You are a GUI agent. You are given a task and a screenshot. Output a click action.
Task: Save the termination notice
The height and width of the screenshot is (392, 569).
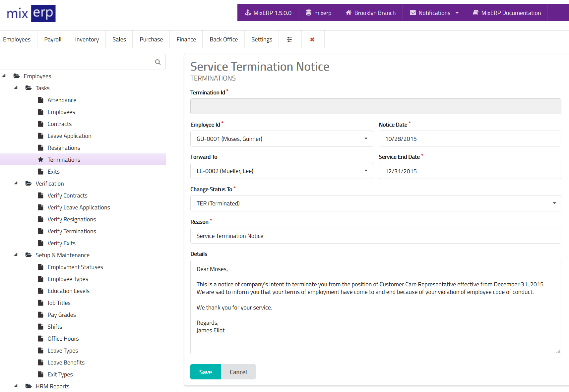click(205, 372)
